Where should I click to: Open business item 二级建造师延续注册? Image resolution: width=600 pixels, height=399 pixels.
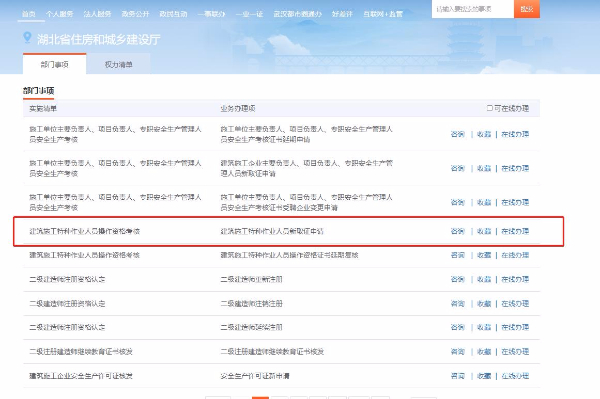(251, 327)
